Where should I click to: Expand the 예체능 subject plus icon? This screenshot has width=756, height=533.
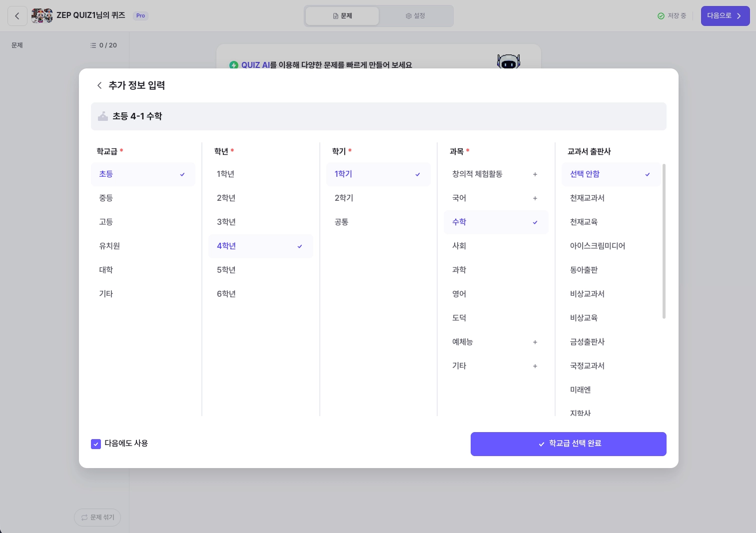[535, 342]
